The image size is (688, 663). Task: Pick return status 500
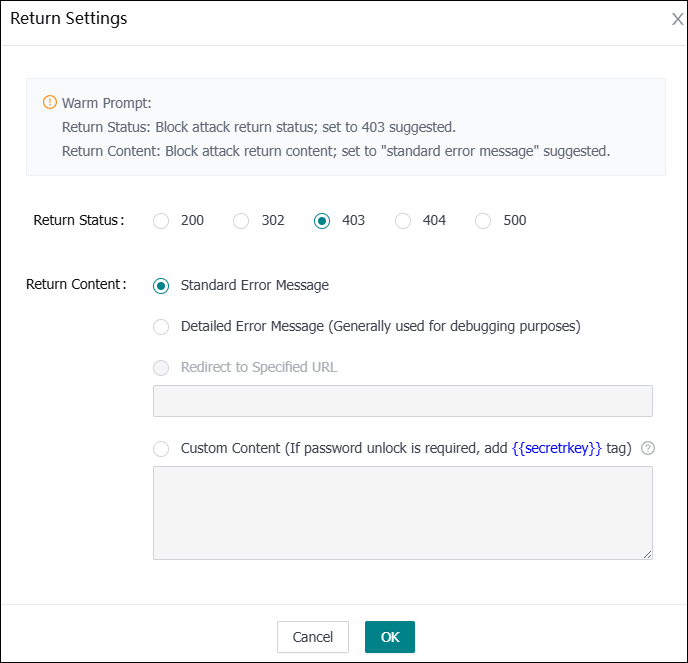tap(483, 221)
